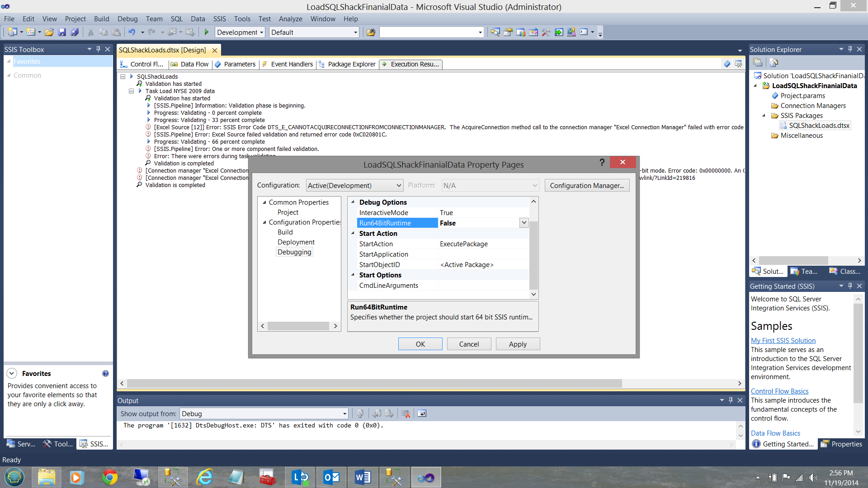Select the Deployment configuration page
Viewport: 868px width, 488px height.
click(x=296, y=242)
